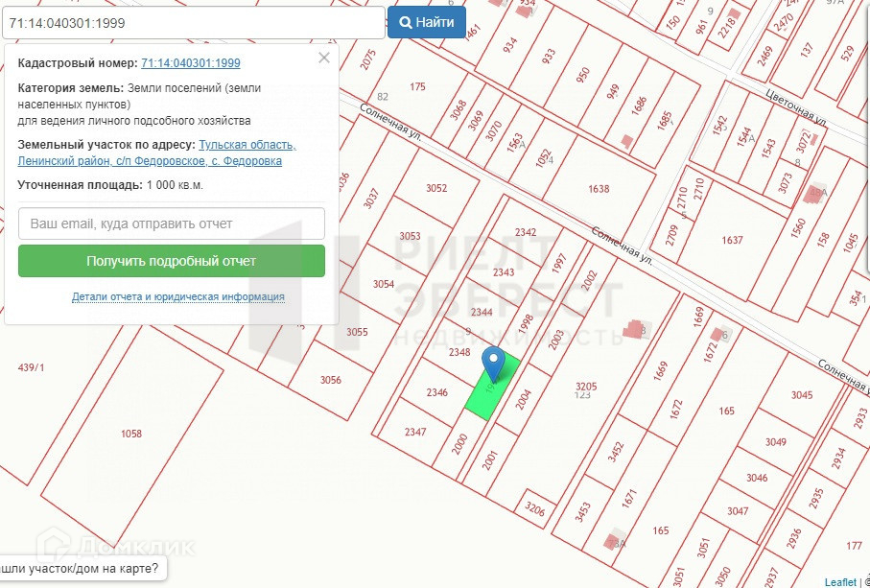The width and height of the screenshot is (870, 588).
Task: Select parcel 2000 on the map
Action: [x=459, y=444]
